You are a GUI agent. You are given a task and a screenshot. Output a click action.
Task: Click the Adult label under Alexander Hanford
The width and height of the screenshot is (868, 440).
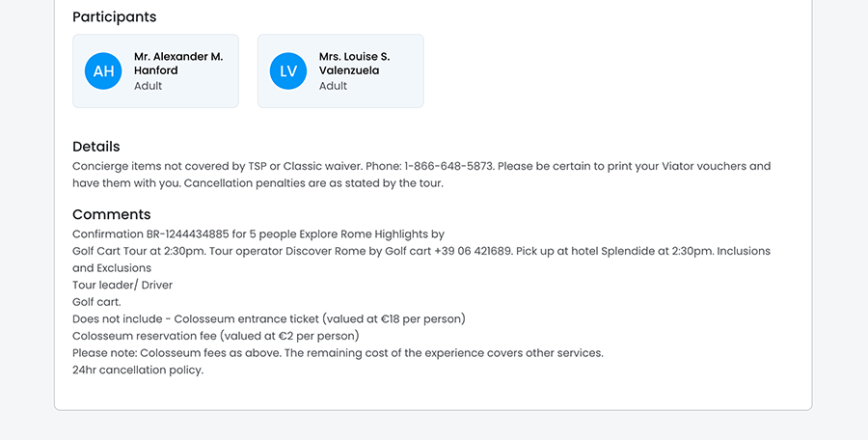click(x=149, y=86)
